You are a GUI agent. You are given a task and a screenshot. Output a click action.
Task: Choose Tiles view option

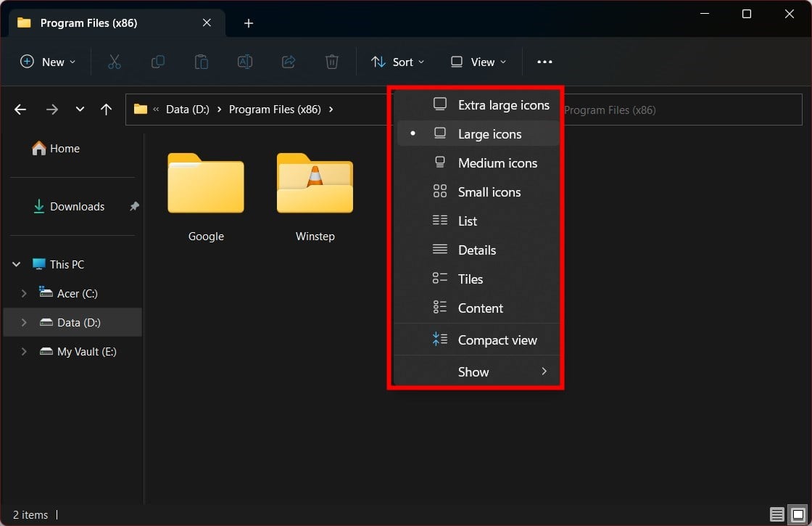click(478, 279)
